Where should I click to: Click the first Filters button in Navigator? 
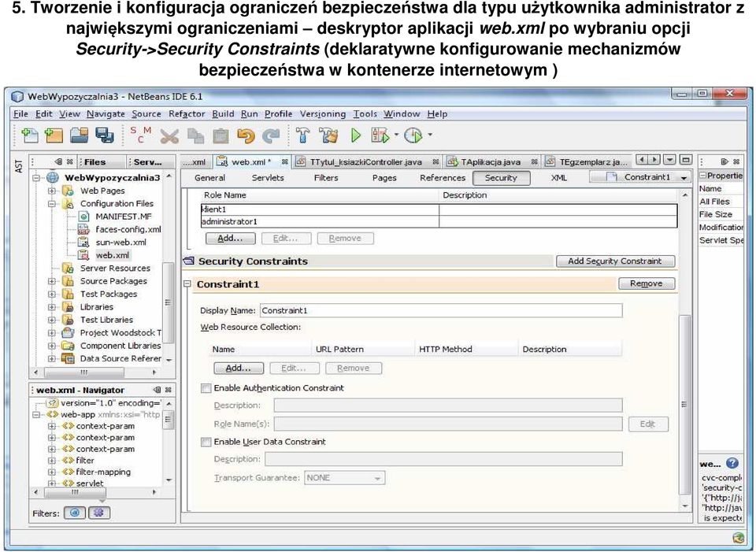(75, 513)
